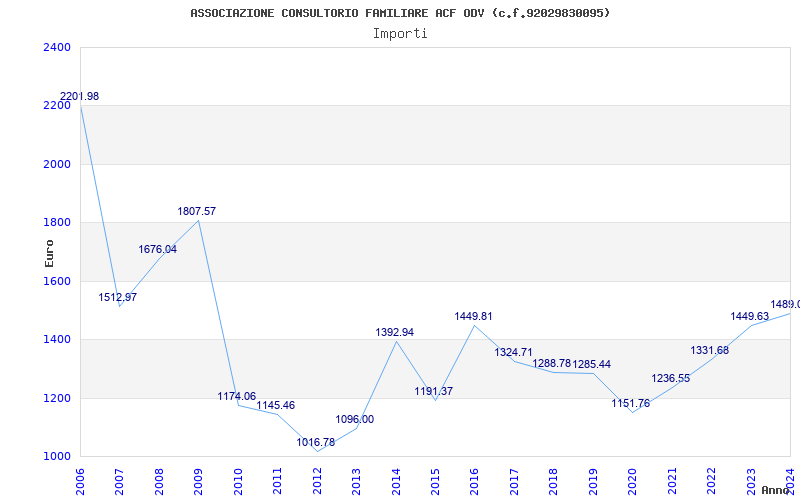
Task: Click the Importi subtitle
Action: tap(400, 34)
